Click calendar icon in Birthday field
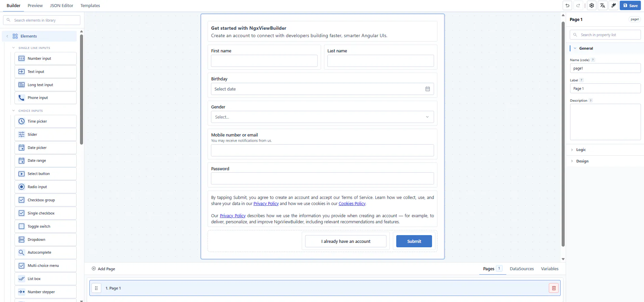 tap(428, 89)
